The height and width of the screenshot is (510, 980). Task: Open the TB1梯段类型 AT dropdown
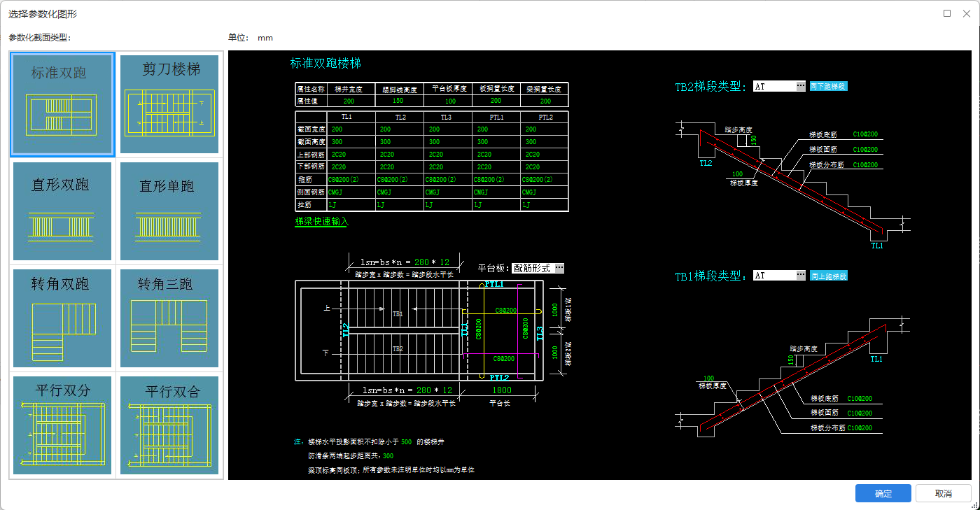(x=801, y=276)
